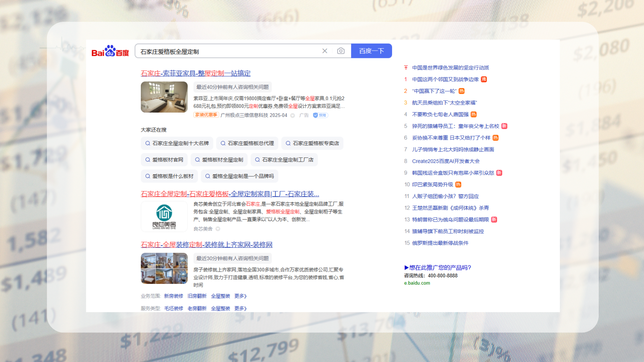Open hot topic 猝死的猿辅导员工
The height and width of the screenshot is (362, 644).
[x=455, y=126]
